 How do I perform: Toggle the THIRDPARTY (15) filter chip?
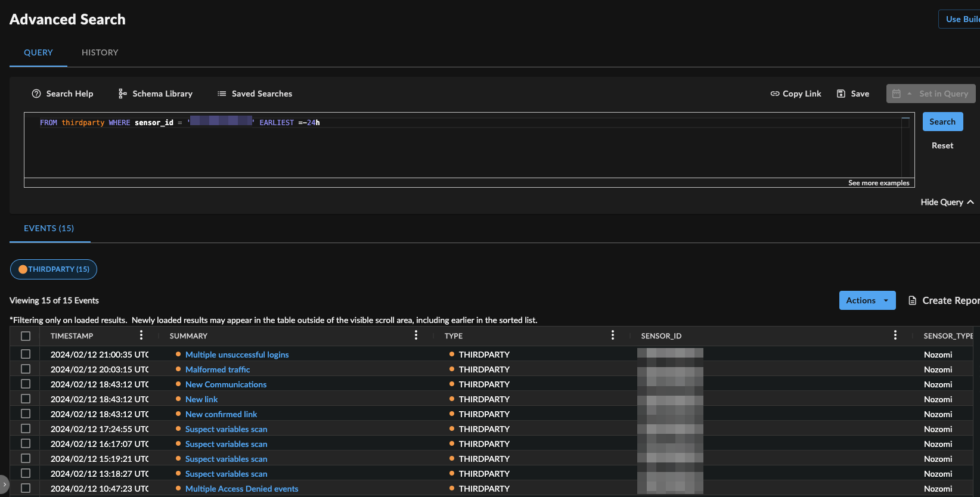point(54,269)
